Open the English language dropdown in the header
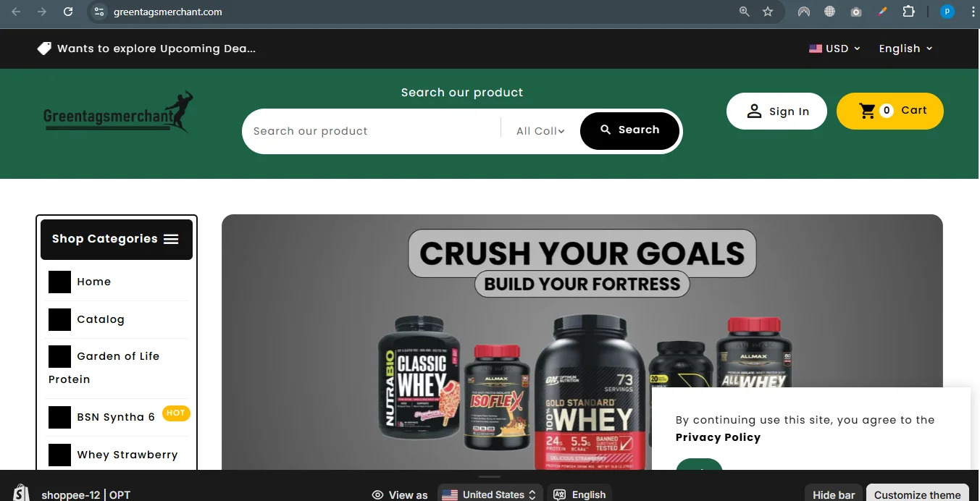 point(905,49)
